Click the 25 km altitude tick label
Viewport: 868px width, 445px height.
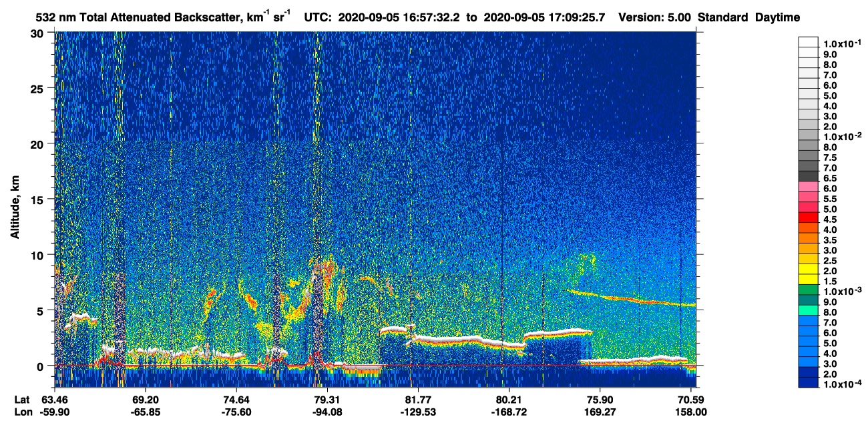[37, 89]
